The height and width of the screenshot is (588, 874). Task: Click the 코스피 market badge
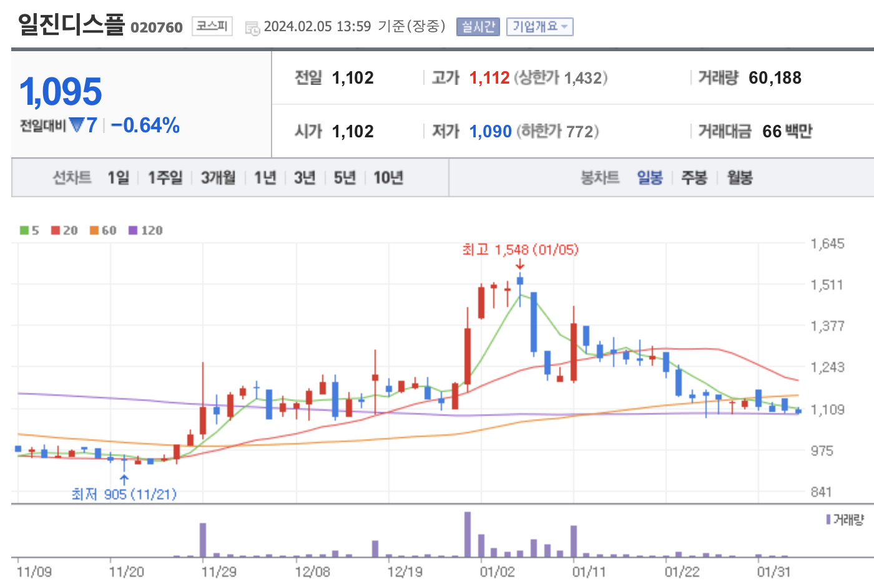(x=212, y=26)
